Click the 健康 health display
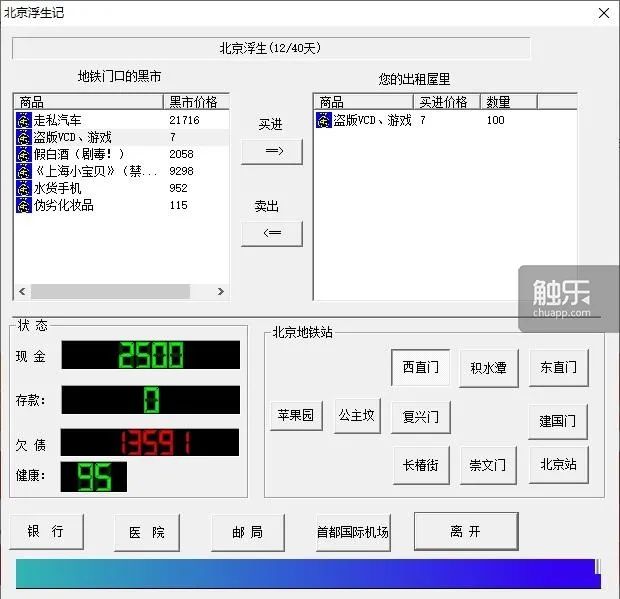The width and height of the screenshot is (620, 599). [94, 477]
